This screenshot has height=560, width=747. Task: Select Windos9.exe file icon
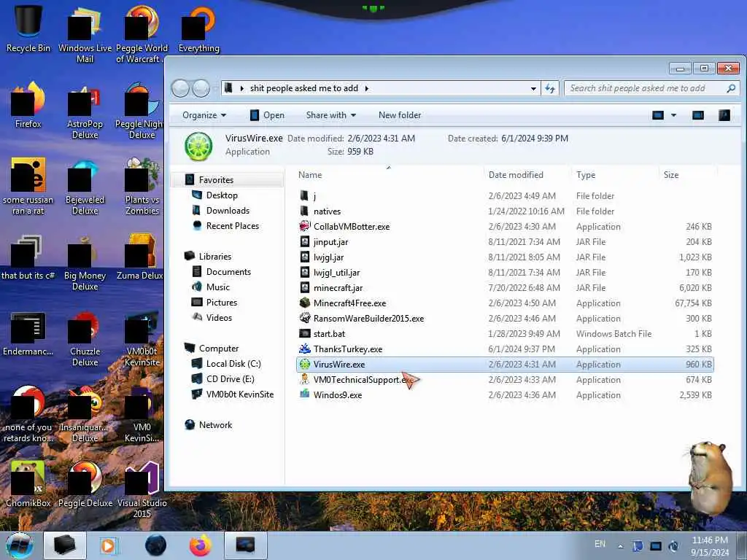[x=304, y=394]
